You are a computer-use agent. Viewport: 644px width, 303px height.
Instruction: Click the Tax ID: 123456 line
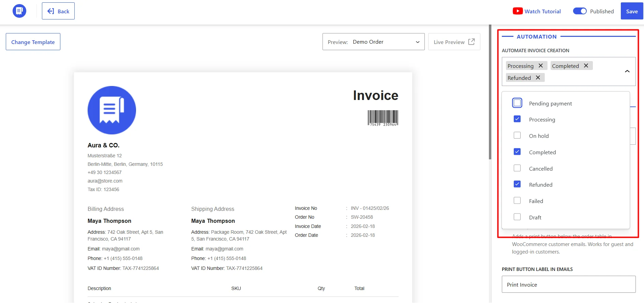click(x=103, y=189)
